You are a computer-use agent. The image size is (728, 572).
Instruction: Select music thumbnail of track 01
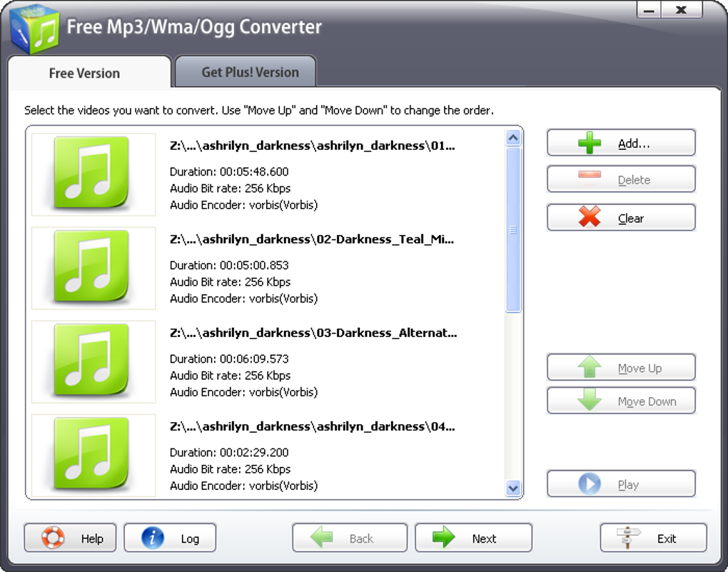(93, 175)
